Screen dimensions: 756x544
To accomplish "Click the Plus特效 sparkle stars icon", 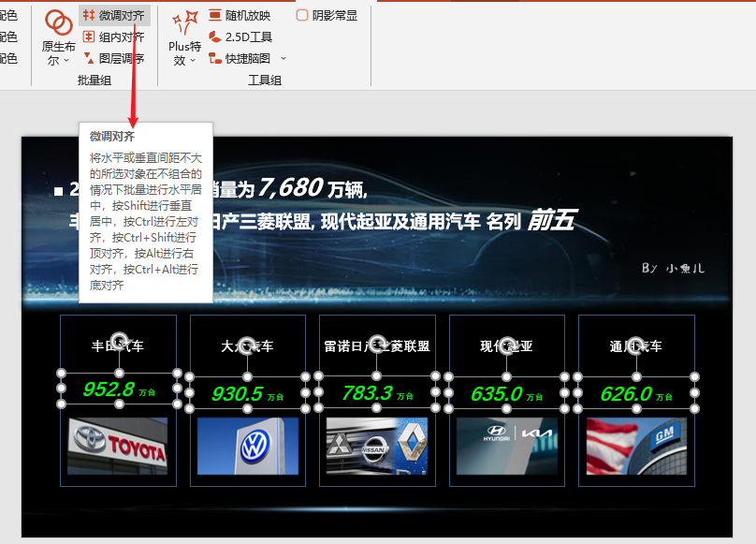I will coord(185,22).
